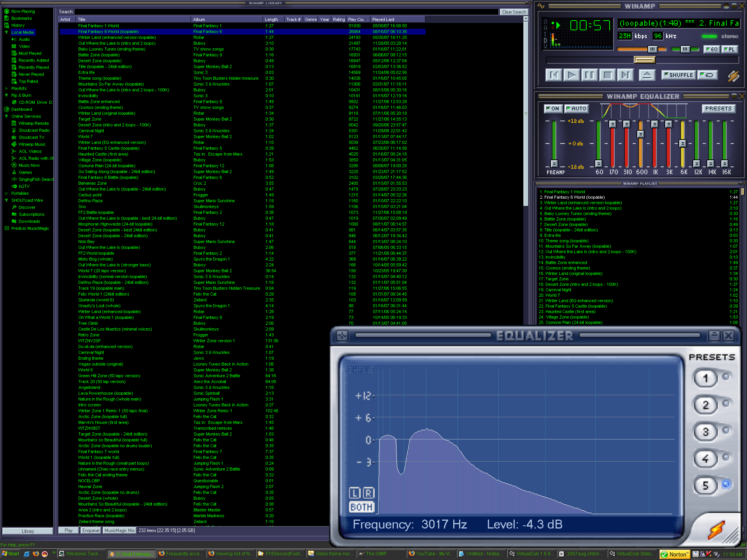Select the Video view under Local Media
The width and height of the screenshot is (747, 560).
click(x=24, y=46)
